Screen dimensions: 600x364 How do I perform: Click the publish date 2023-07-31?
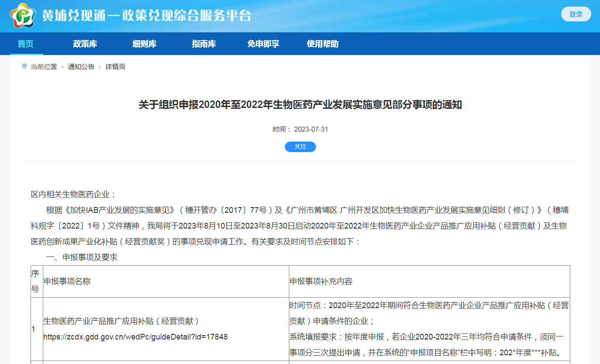coord(311,129)
